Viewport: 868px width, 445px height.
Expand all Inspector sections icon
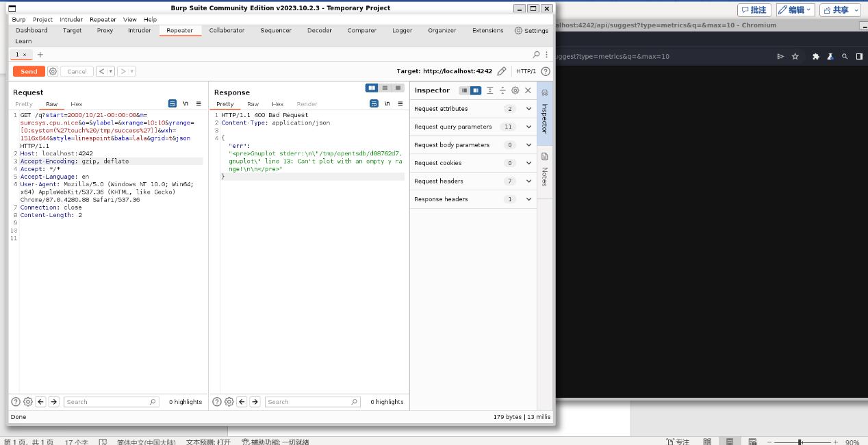490,90
